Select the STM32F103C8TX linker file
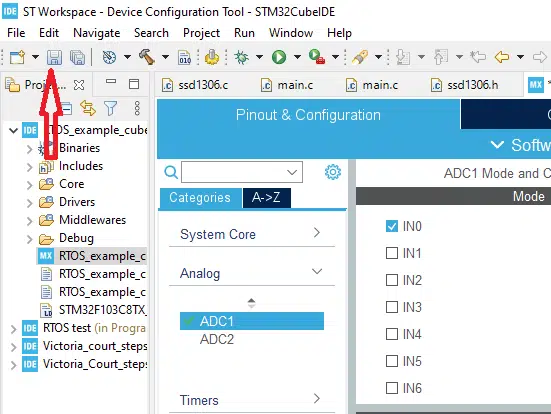Image resolution: width=551 pixels, height=414 pixels. pos(93,310)
